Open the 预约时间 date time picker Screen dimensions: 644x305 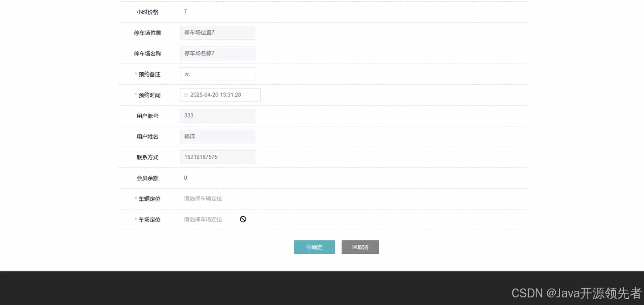coord(220,95)
